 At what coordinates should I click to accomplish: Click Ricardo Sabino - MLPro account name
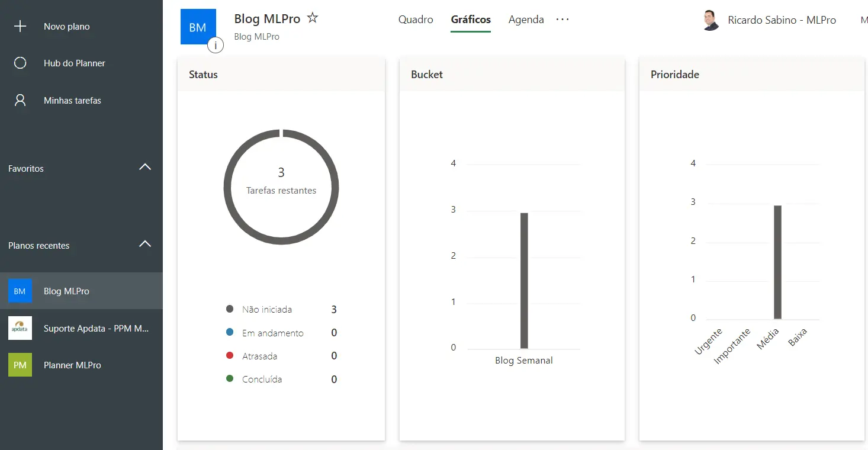click(x=783, y=20)
